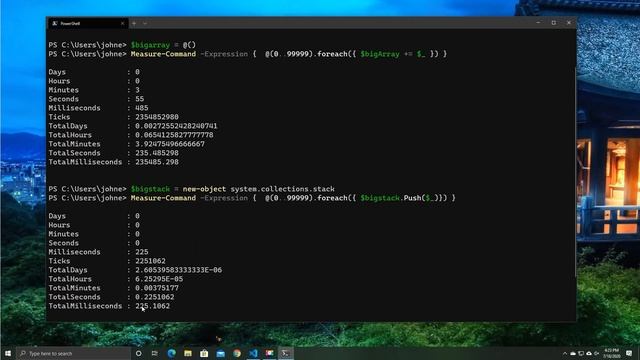
Task: Click the volume tray icon
Action: coord(596,353)
